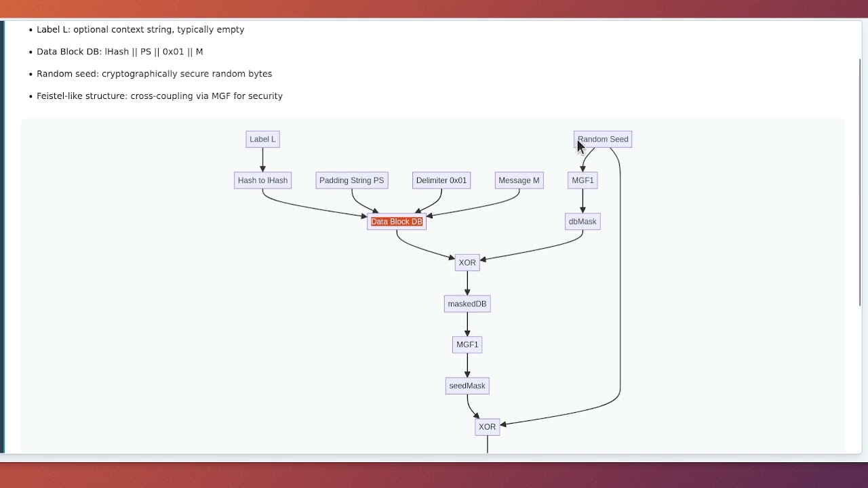Click the Label L node
The image size is (868, 488).
(262, 140)
